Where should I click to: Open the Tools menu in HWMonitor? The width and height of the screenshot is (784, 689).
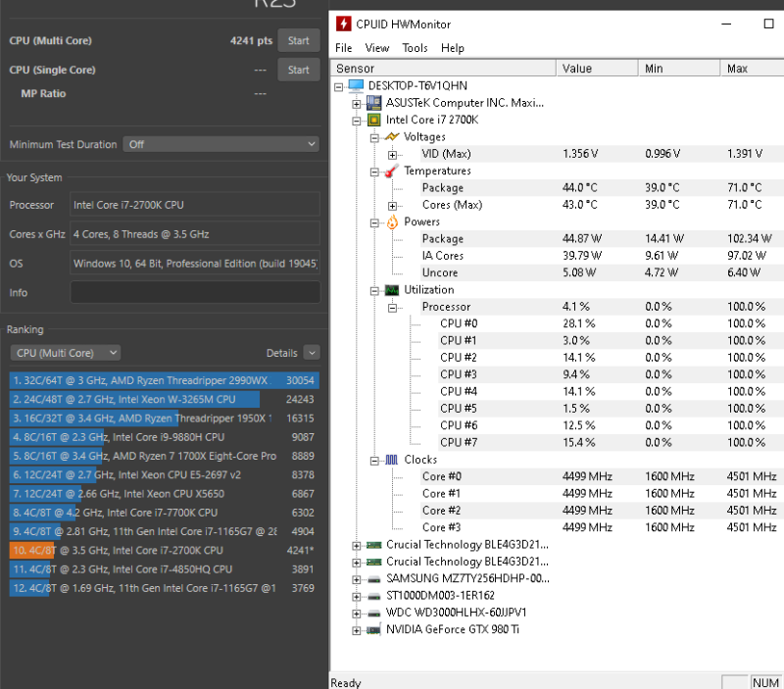click(415, 48)
